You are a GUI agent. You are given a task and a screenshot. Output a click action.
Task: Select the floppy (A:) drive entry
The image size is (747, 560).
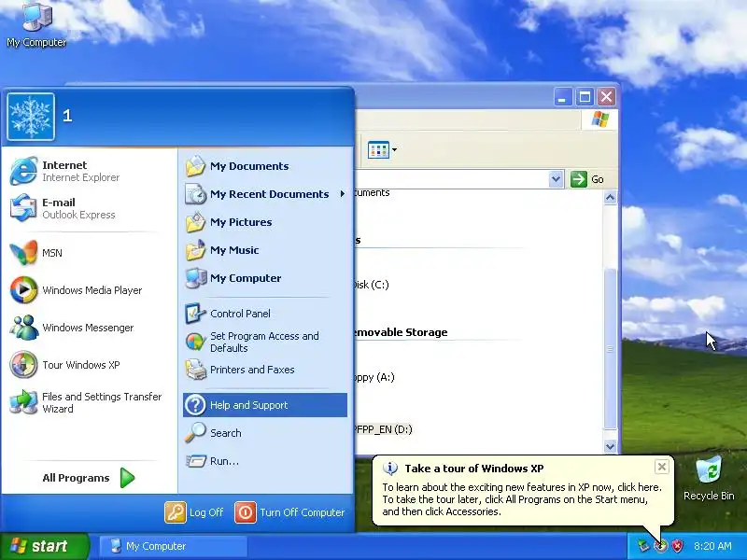[375, 377]
